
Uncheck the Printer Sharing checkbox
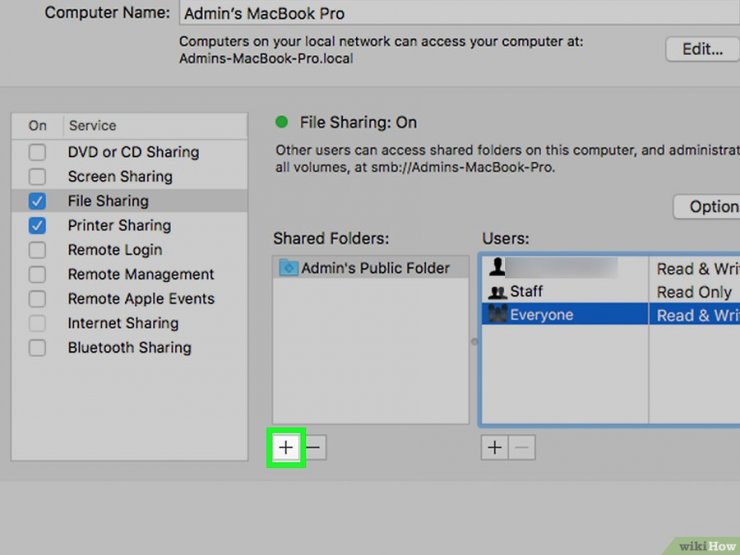click(x=37, y=226)
